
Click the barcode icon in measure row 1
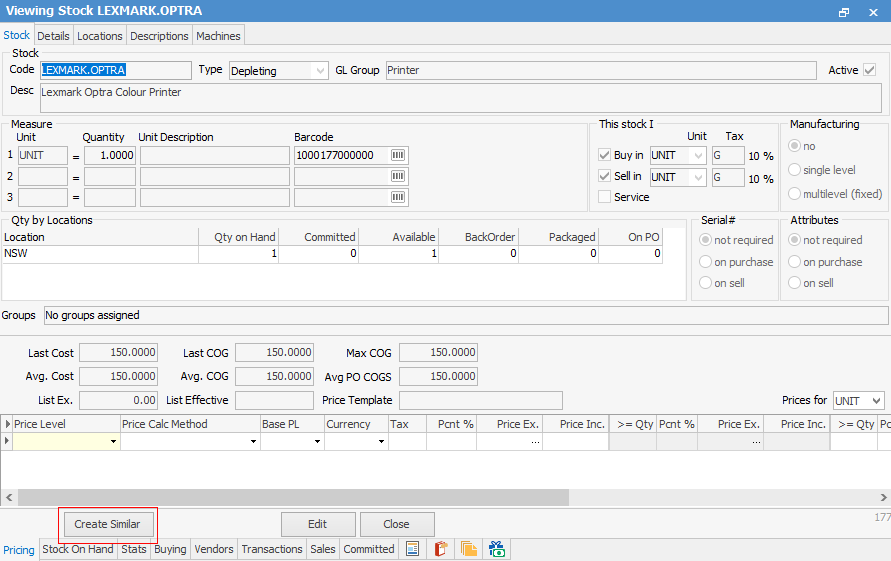pos(398,155)
